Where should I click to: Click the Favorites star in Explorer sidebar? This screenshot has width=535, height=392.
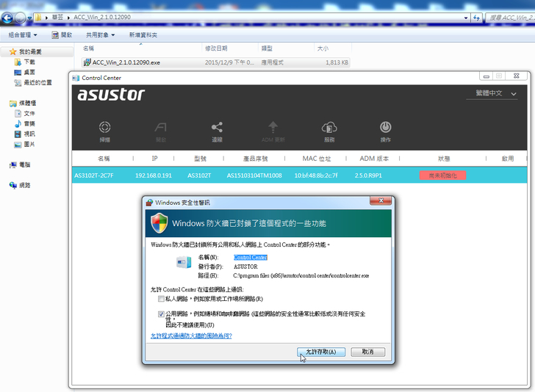tap(13, 52)
